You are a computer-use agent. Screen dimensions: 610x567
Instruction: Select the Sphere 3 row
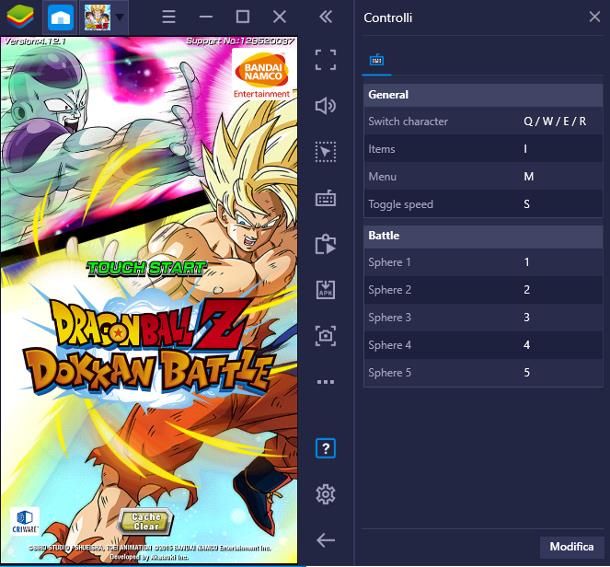point(483,318)
